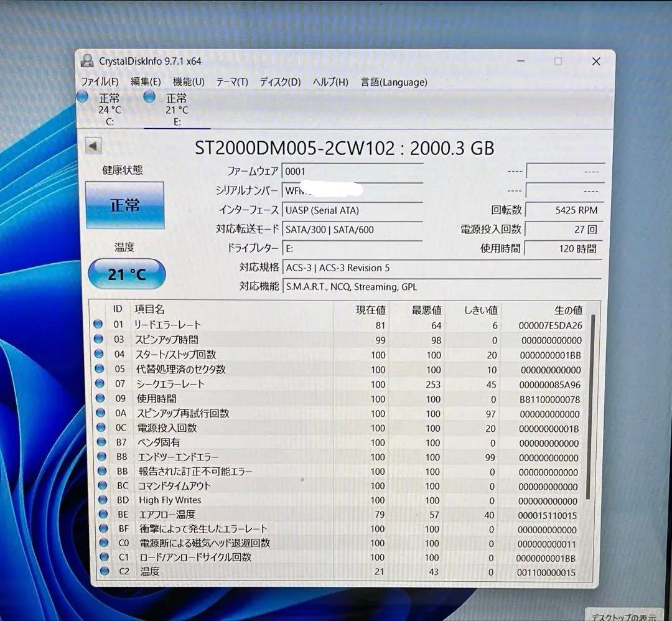The height and width of the screenshot is (621, 672).
Task: Click raw value B81100000078
Action: pos(550,399)
